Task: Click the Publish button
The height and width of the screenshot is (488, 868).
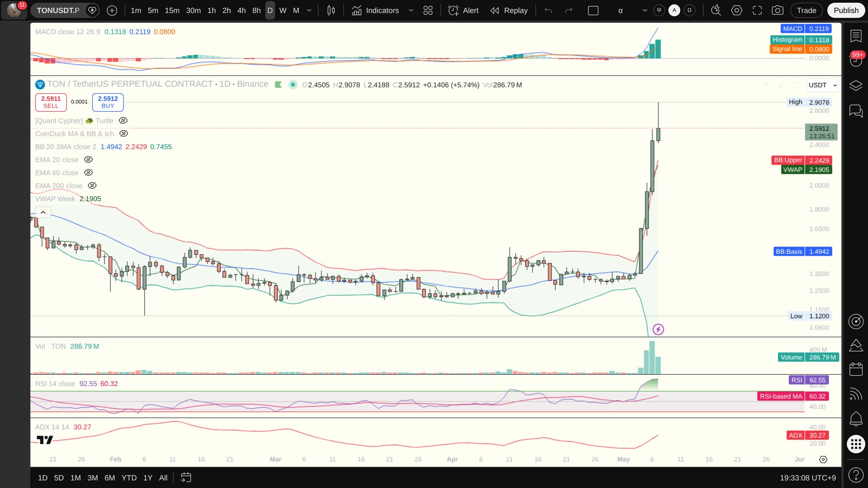Action: click(846, 10)
